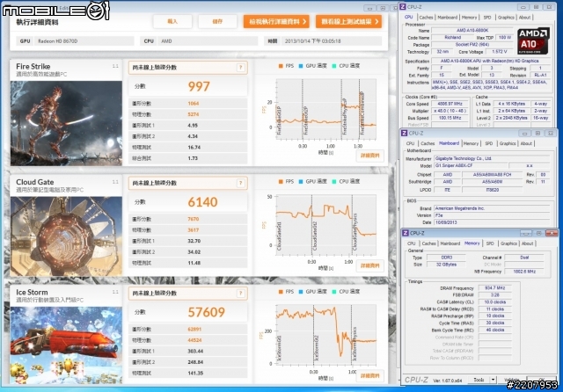Open Graphics tab in bottom Memory CPU-Z window

508,243
